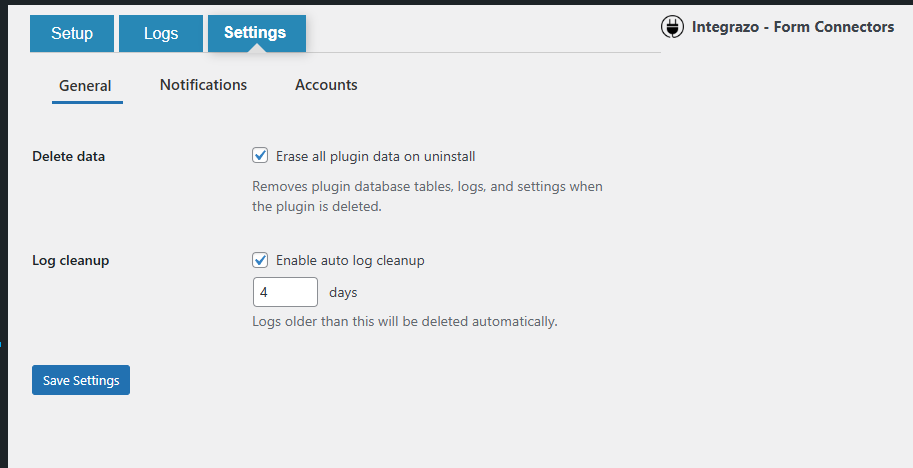Click the "Delete data" row heading

pos(68,156)
